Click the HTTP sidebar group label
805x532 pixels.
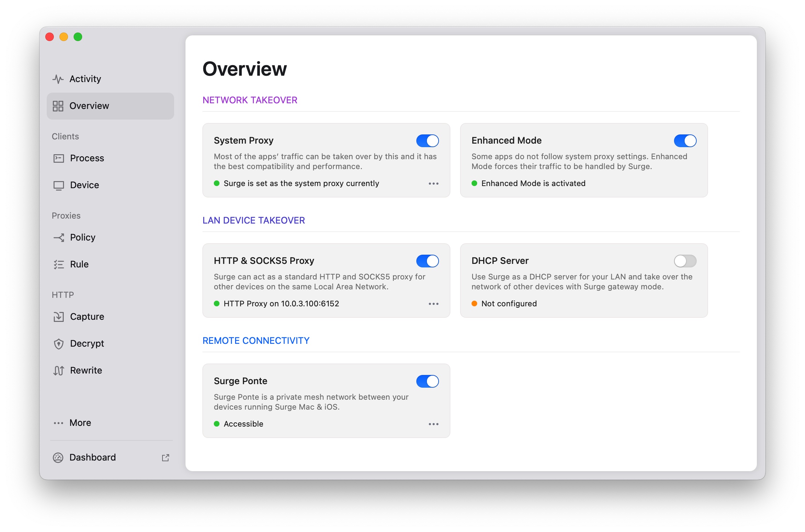[x=63, y=295]
